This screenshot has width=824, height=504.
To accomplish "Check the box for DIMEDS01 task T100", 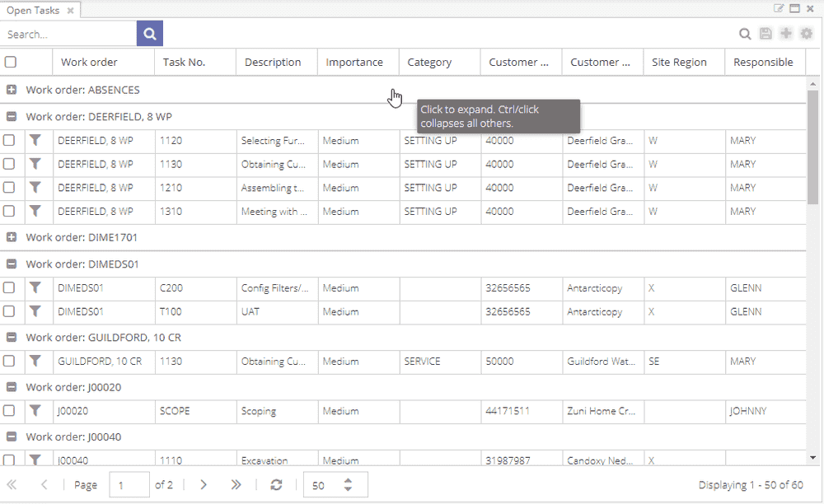I will coord(9,311).
